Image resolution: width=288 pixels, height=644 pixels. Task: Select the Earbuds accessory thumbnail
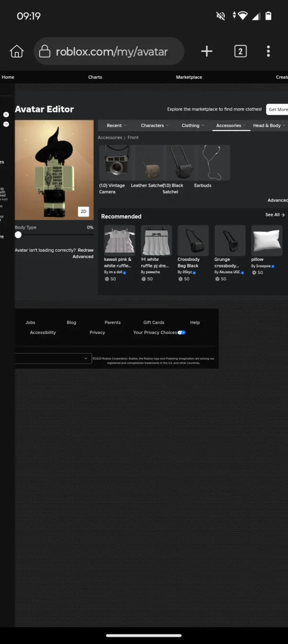[212, 162]
